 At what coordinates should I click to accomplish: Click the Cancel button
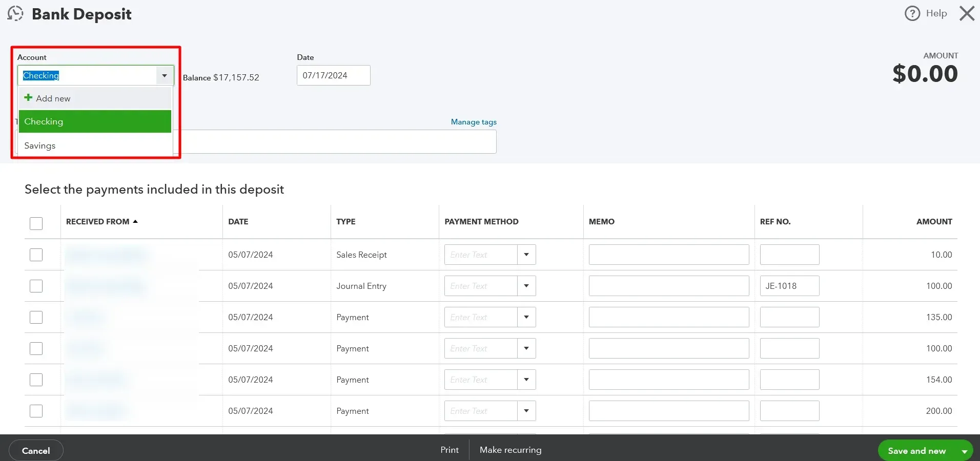point(35,450)
